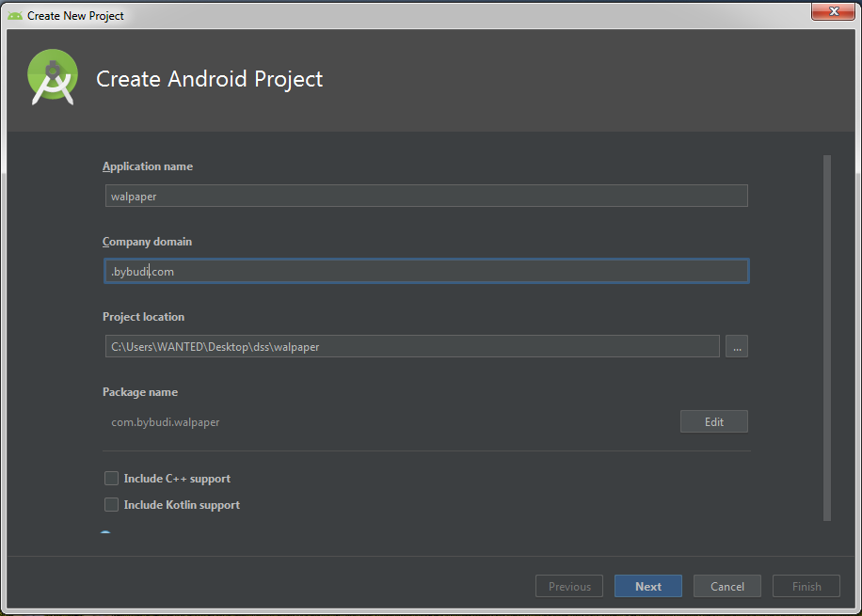
Task: Click the vertical scrollbar of the form
Action: click(827, 337)
